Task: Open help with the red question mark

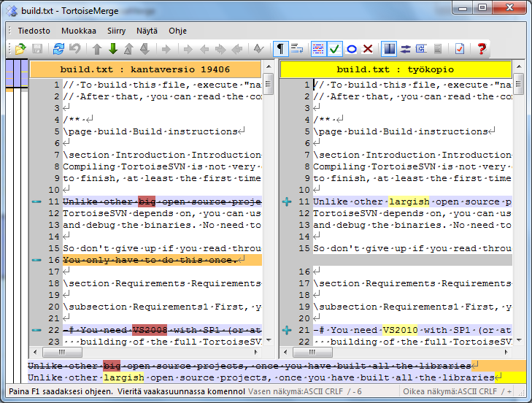Action: [x=482, y=49]
